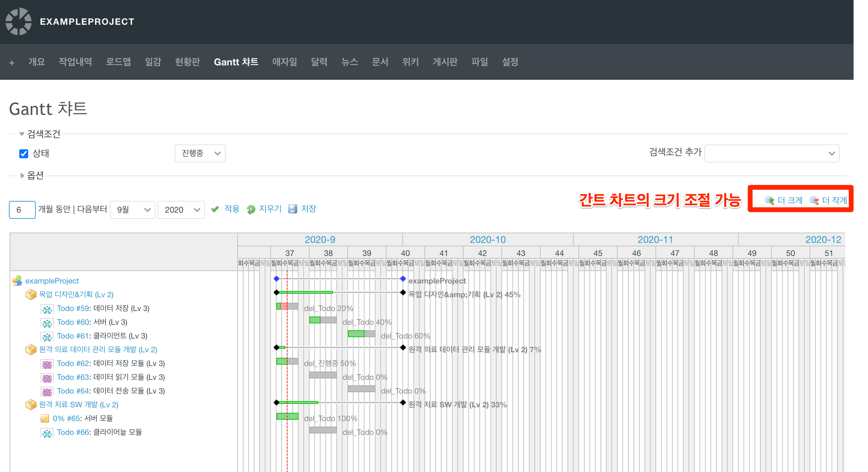Uncheck the 상태 filter checkbox
Viewport: 868px width, 472px height.
click(24, 153)
